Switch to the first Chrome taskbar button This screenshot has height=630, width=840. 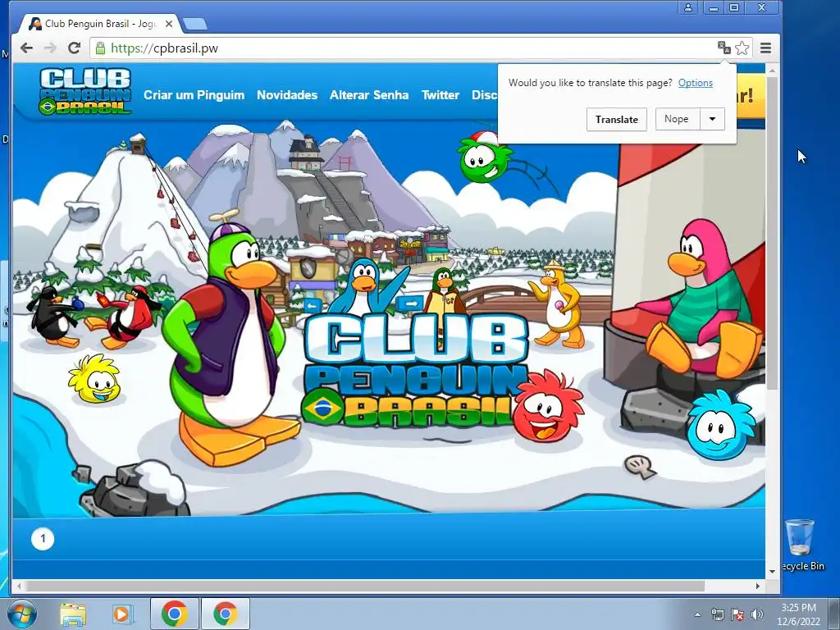(x=175, y=614)
